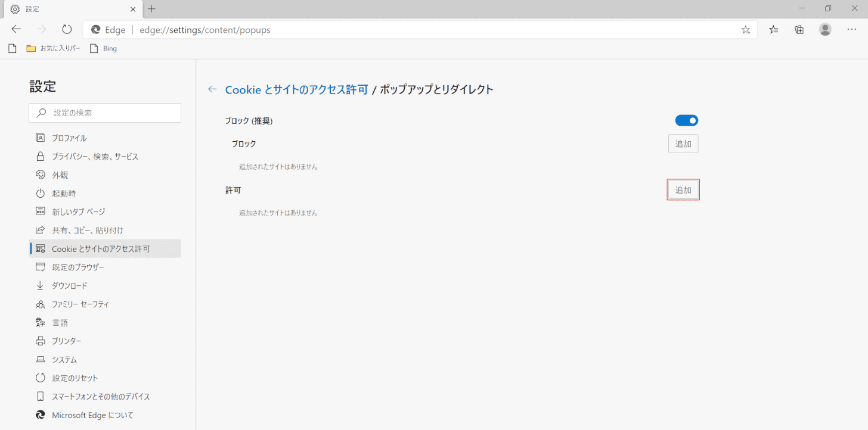Open the システム settings section
868x430 pixels.
click(x=105, y=360)
